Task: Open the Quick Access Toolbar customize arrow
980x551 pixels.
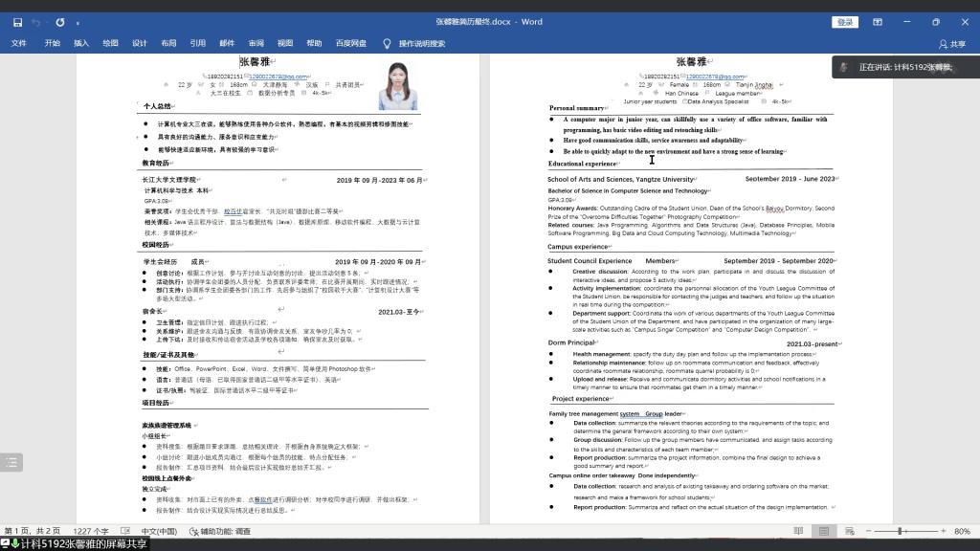Action: [x=78, y=22]
